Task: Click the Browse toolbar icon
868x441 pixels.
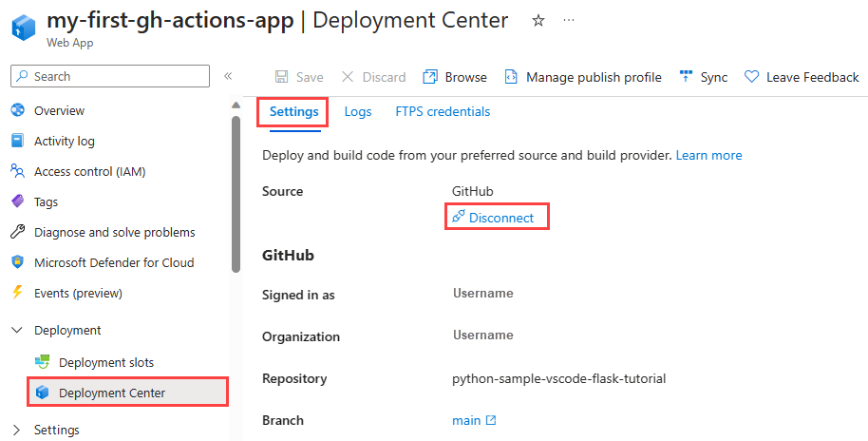Action: click(431, 77)
